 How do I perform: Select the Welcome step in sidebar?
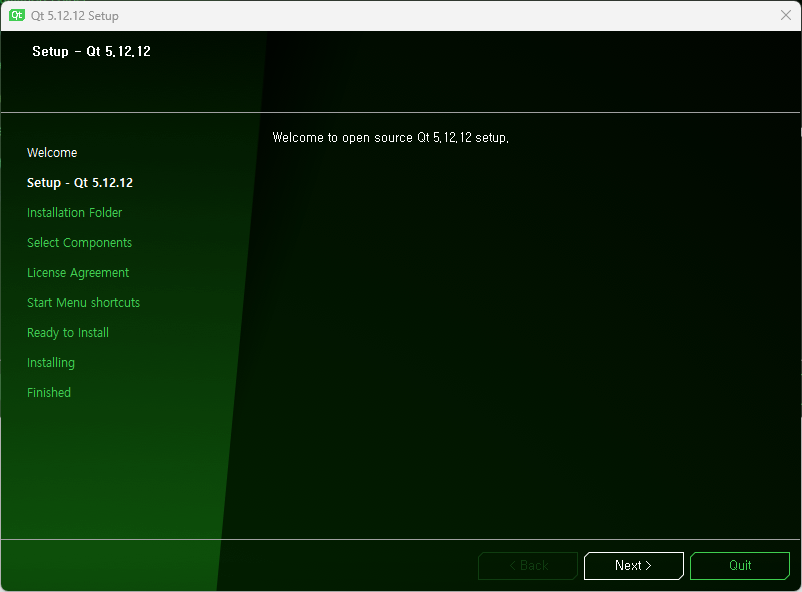52,152
